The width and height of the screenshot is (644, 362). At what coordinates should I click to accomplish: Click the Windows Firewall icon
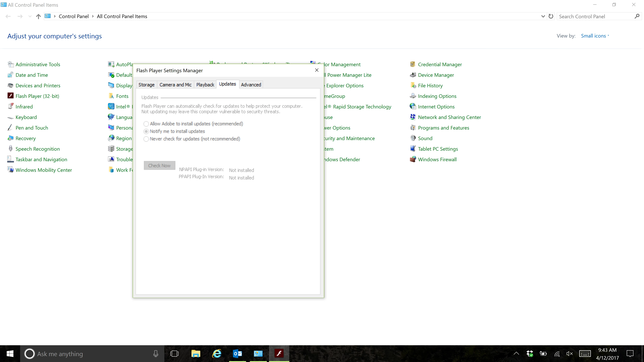[413, 159]
